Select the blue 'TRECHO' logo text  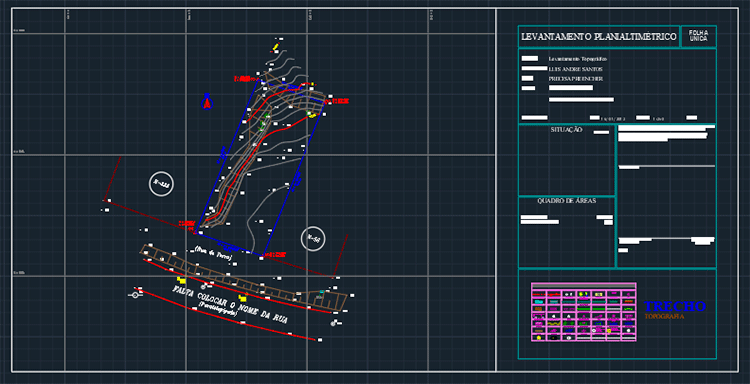[674, 307]
